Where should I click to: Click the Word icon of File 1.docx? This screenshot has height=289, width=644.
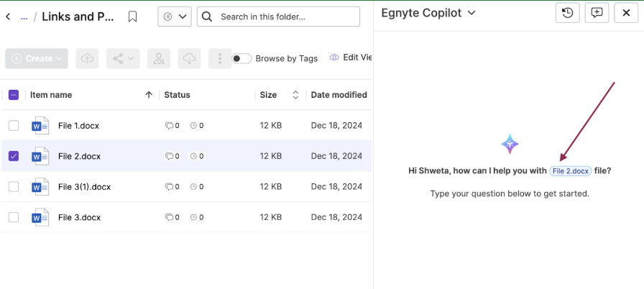click(40, 126)
